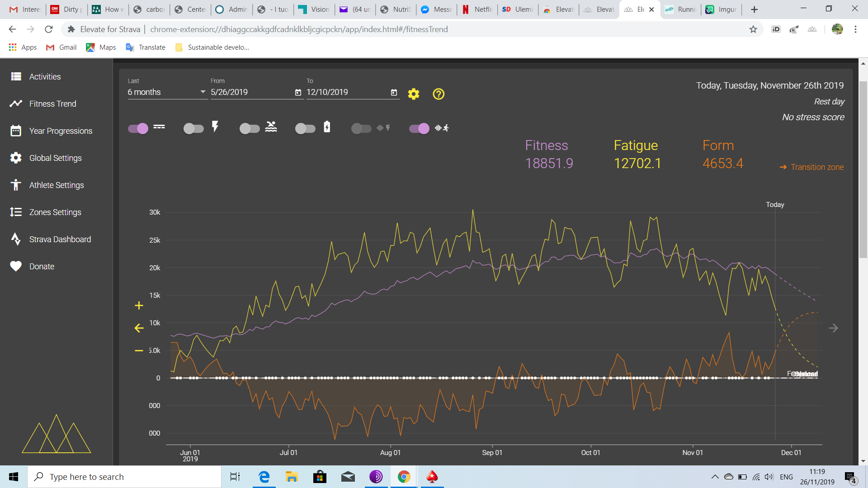Turn off the estimated running stress toggle
868x488 pixels.
tap(419, 128)
